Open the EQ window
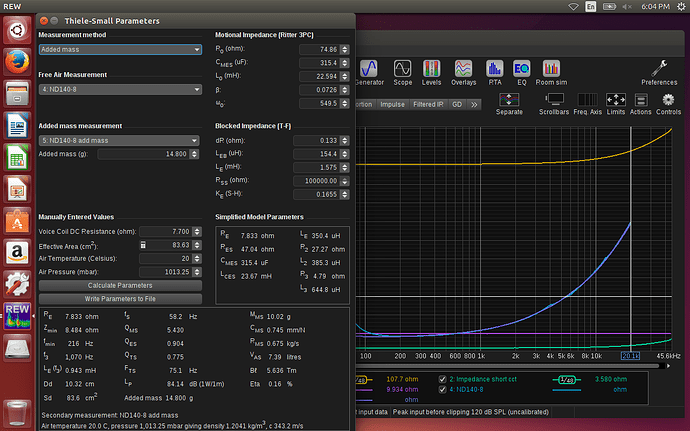This screenshot has height=431, width=690. (x=521, y=73)
